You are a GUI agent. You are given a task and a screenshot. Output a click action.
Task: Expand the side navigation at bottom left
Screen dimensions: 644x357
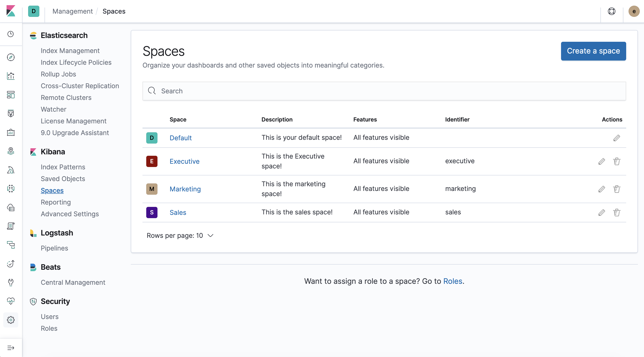[x=11, y=348]
